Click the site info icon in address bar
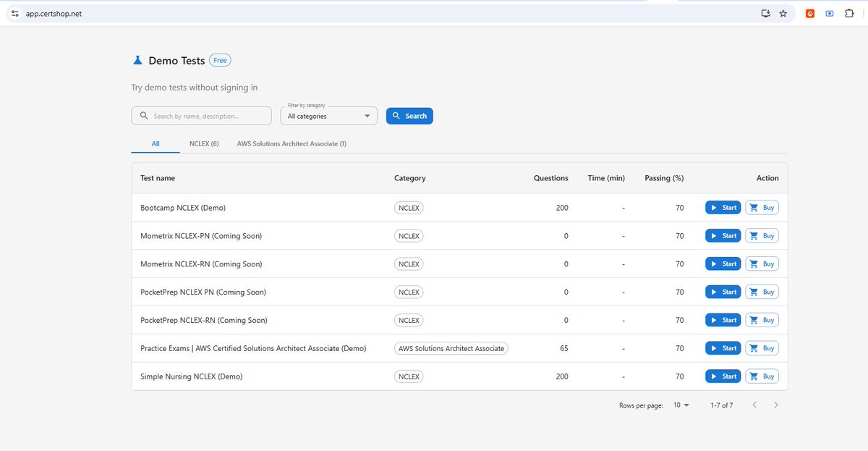The width and height of the screenshot is (868, 451). pyautogui.click(x=15, y=13)
